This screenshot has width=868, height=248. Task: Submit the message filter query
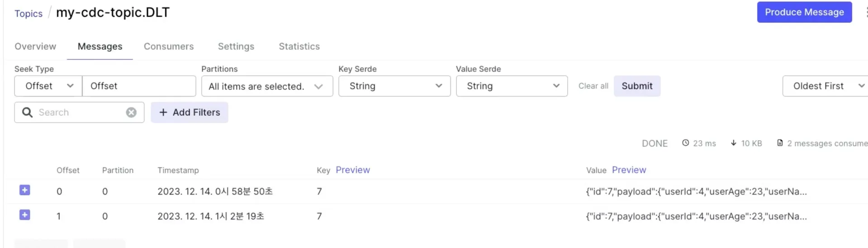[637, 86]
